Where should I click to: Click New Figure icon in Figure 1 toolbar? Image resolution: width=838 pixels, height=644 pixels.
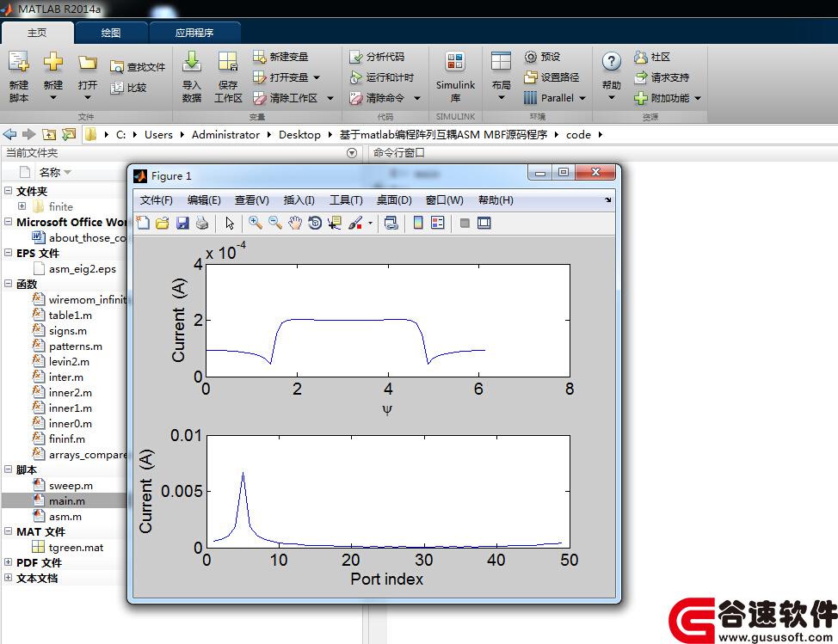[x=143, y=223]
